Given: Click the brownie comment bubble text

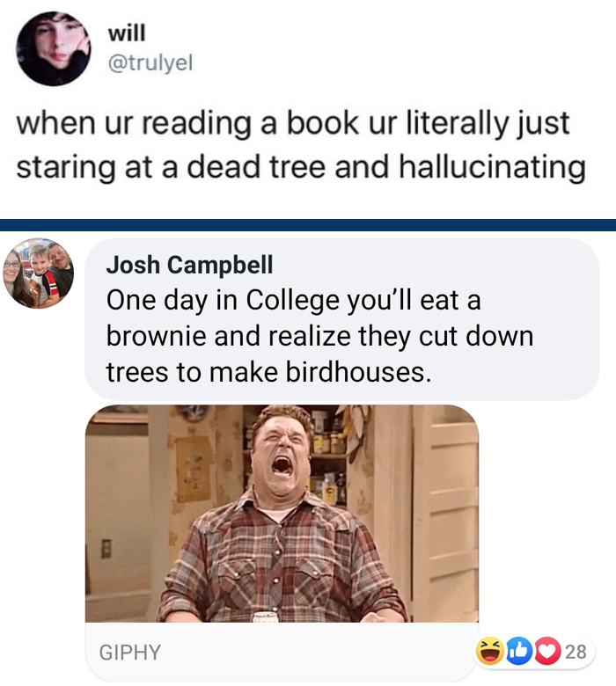Looking at the screenshot, I should pos(319,336).
